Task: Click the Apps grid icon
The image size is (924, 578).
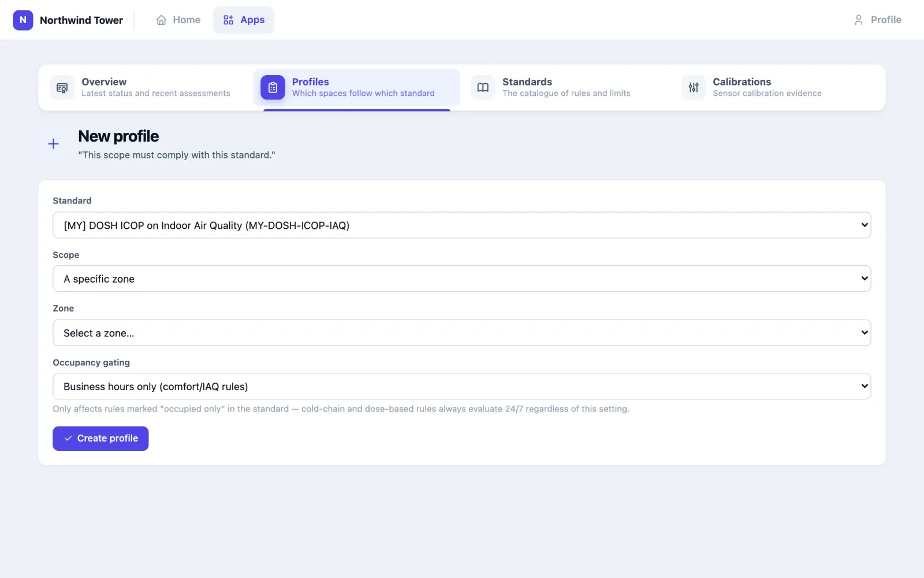Action: click(x=229, y=20)
